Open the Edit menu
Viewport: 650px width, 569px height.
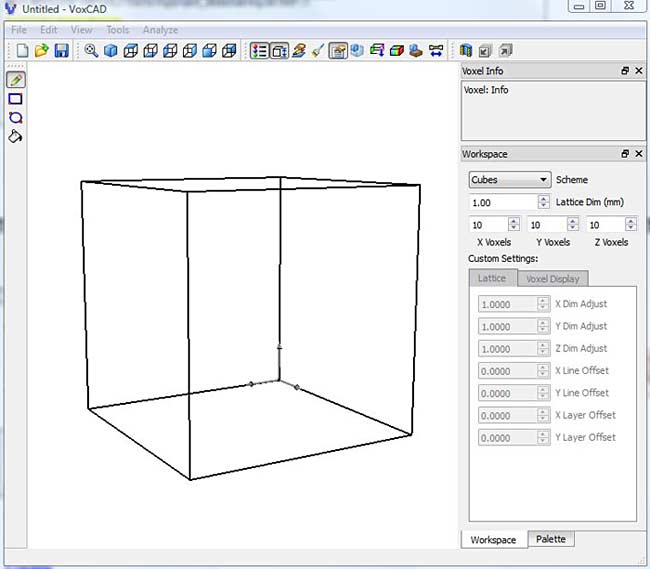click(49, 30)
